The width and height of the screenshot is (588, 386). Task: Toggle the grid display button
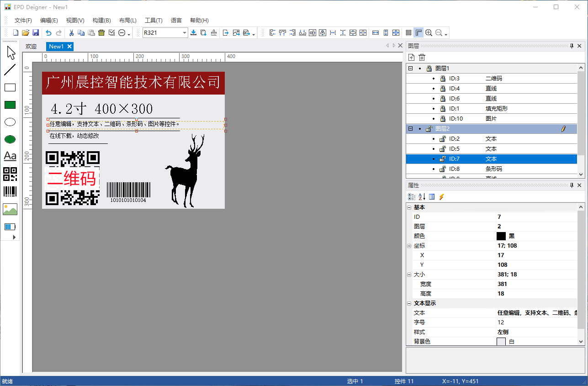coord(408,32)
